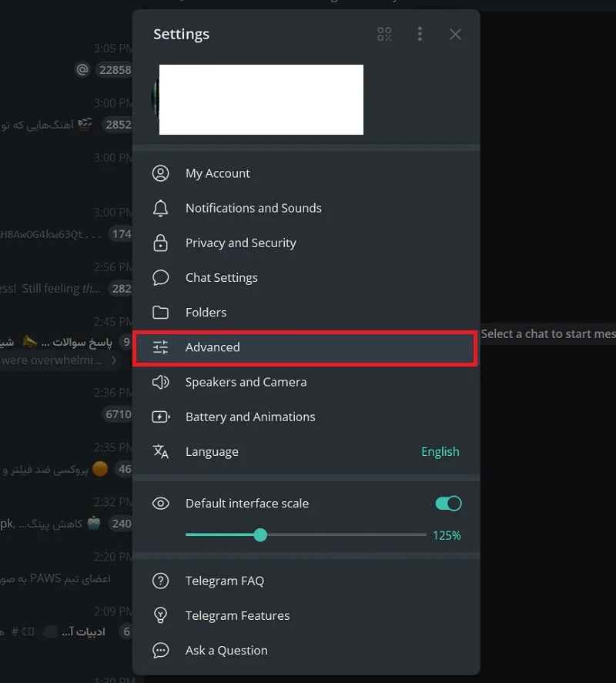
Task: Click the lightbulb icon for Telegram Features
Action: [160, 615]
